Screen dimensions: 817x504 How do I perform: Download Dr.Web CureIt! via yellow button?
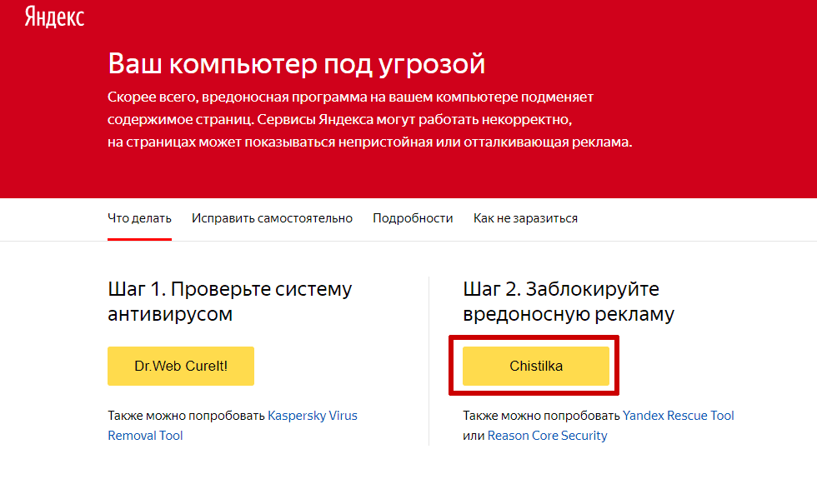(181, 366)
